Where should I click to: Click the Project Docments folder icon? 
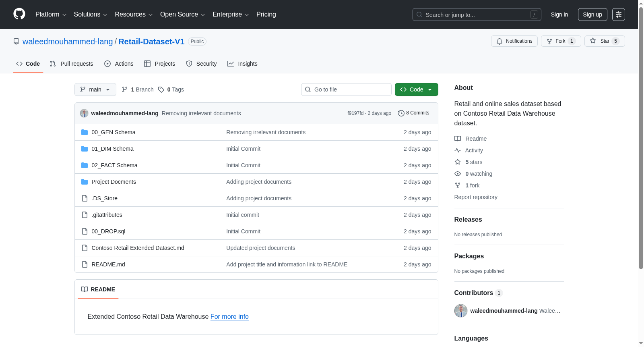point(85,182)
